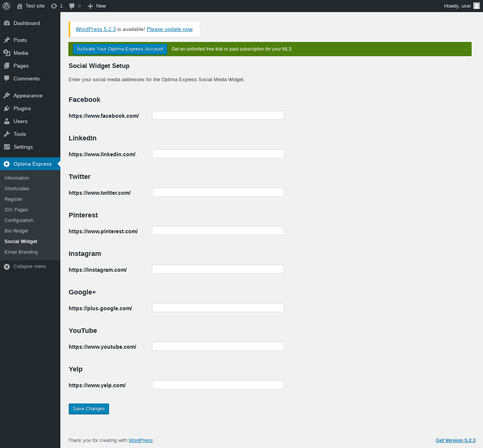This screenshot has height=448, width=483.
Task: Click the Comments bubble icon in sidebar
Action: (x=7, y=79)
